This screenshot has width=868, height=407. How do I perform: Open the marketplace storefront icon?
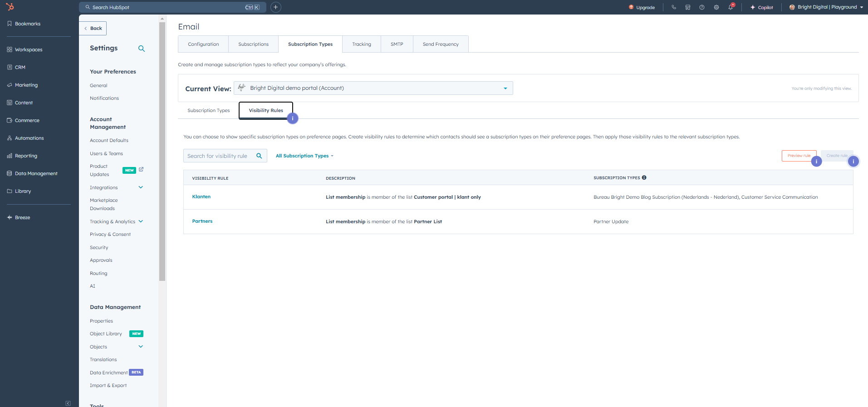click(x=688, y=7)
